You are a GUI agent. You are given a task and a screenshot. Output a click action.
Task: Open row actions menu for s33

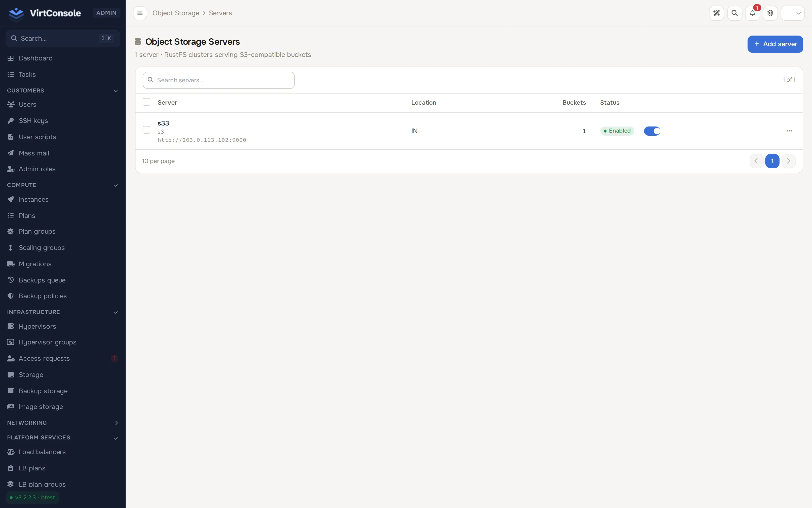coord(789,131)
